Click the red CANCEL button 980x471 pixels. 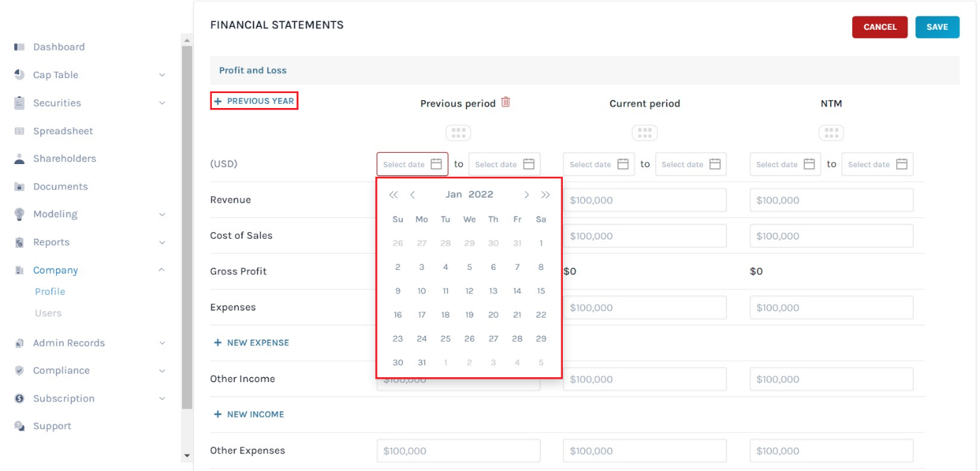(x=880, y=27)
